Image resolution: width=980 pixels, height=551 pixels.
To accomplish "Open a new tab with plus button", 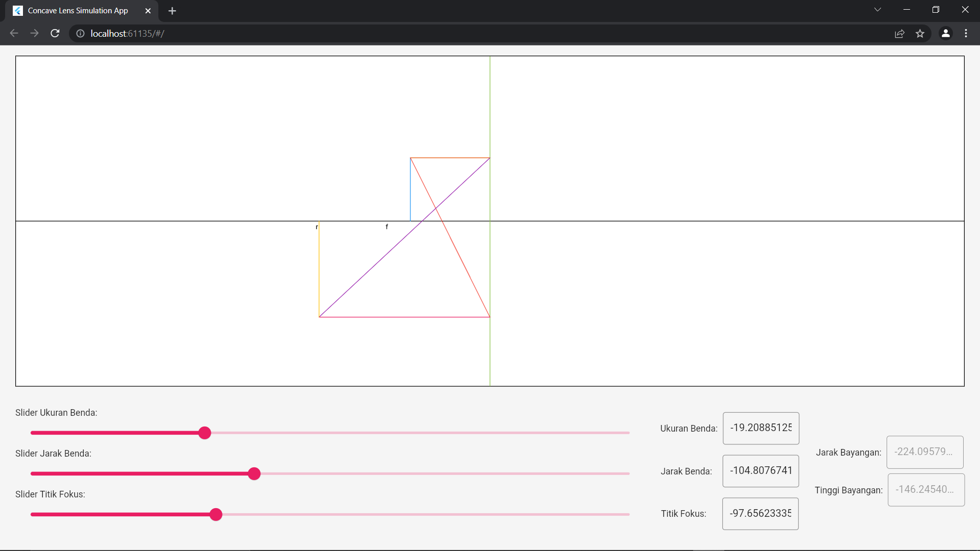I will click(172, 11).
